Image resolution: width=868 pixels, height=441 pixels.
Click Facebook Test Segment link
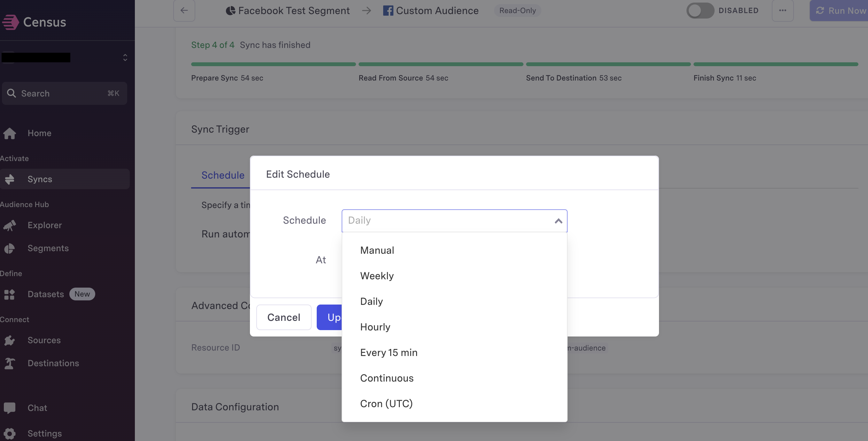tap(294, 11)
